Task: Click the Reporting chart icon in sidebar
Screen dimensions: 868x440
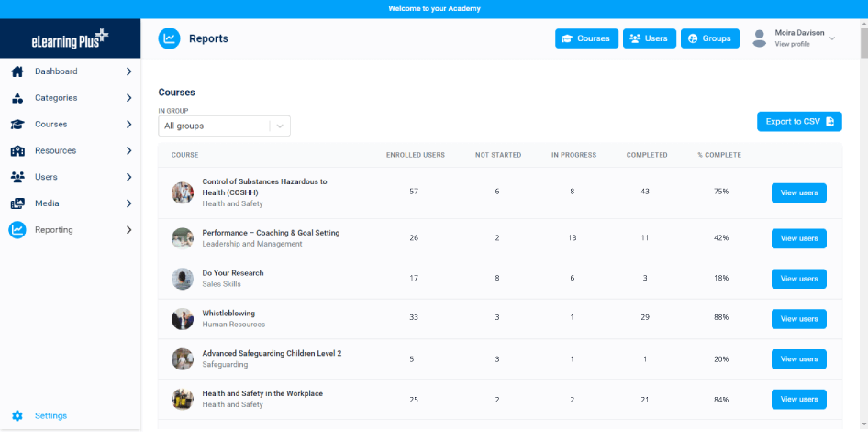Action: point(17,230)
